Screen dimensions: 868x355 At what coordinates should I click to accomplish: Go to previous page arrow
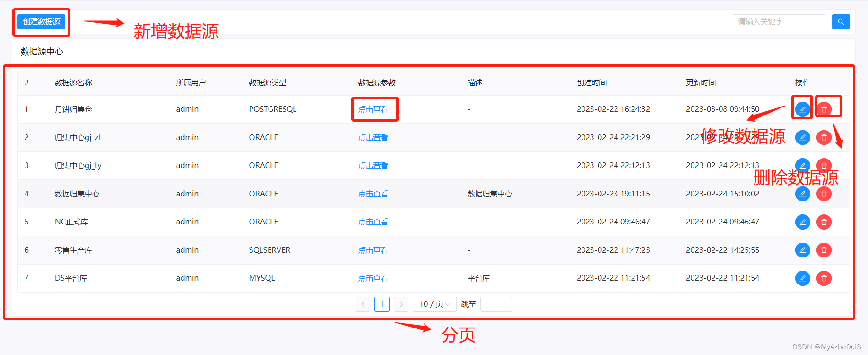[x=363, y=304]
